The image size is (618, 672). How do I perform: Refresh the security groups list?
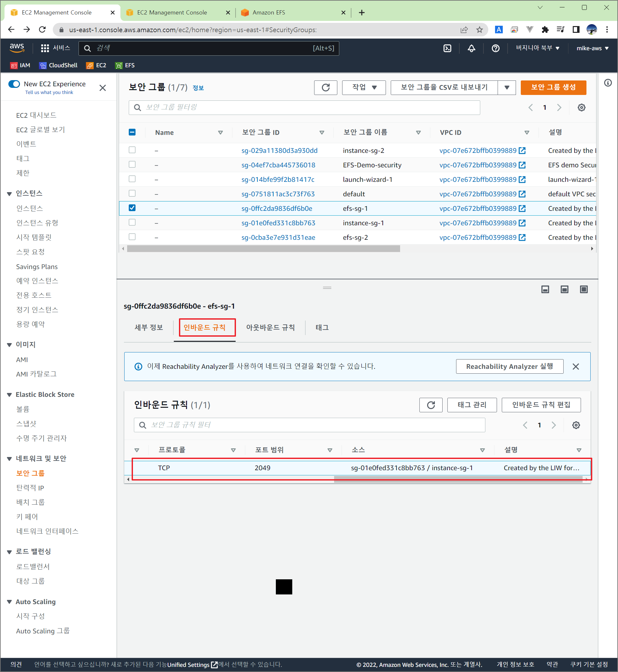[325, 88]
